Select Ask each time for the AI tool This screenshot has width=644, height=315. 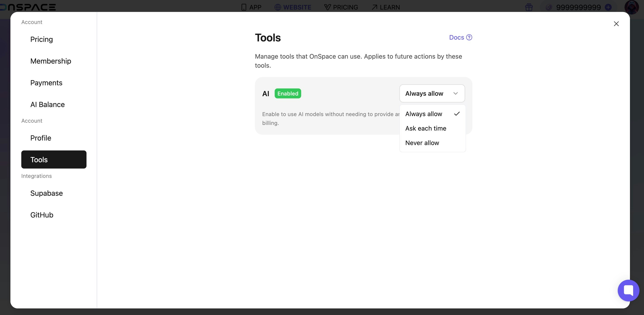[425, 128]
